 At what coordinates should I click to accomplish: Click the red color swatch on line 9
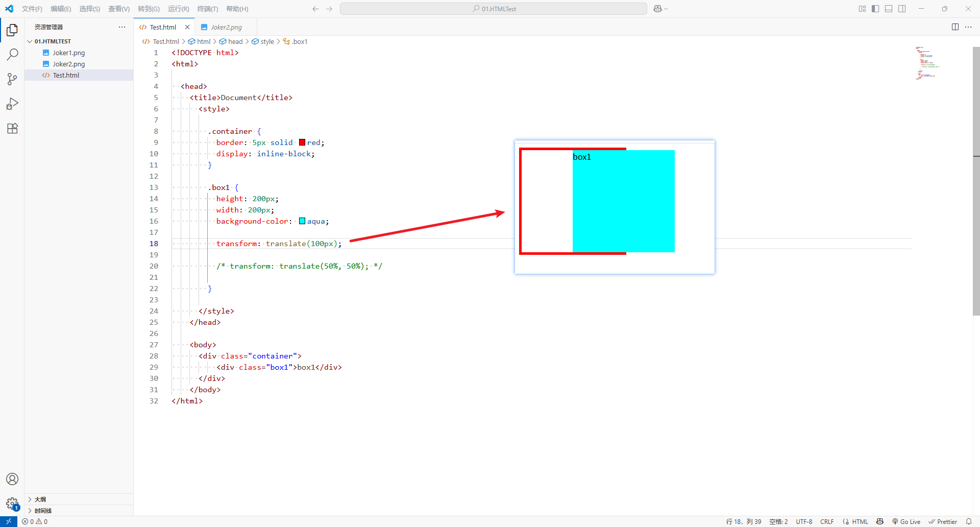click(x=302, y=142)
